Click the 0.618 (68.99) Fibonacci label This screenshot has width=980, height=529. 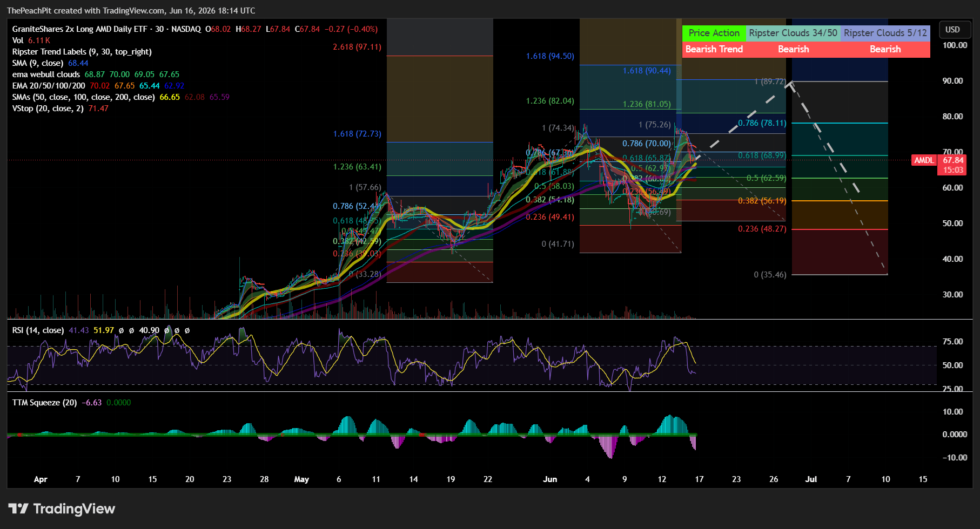click(762, 155)
